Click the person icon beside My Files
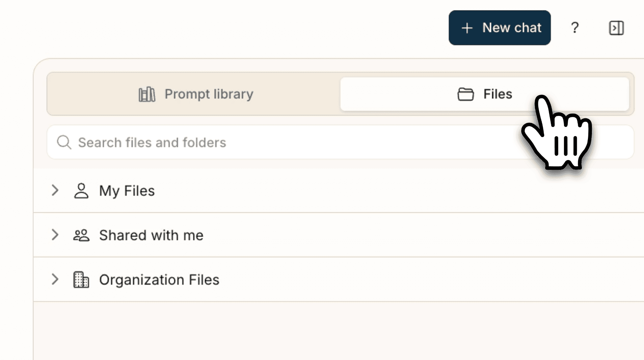The height and width of the screenshot is (360, 644). click(81, 191)
